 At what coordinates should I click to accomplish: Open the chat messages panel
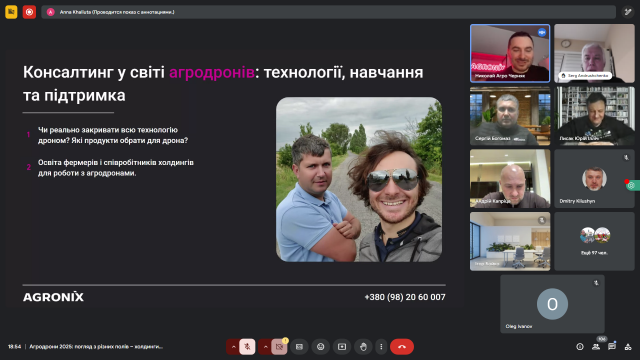pyautogui.click(x=612, y=347)
